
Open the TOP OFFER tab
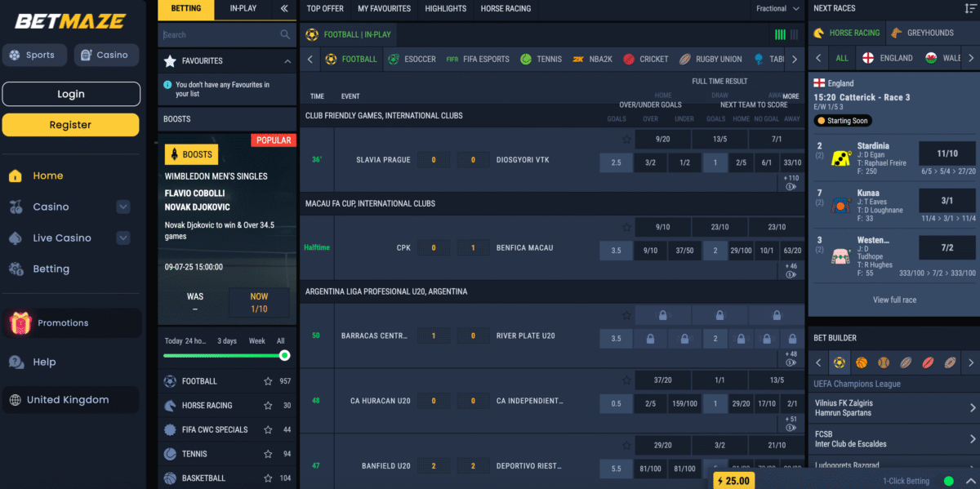325,9
